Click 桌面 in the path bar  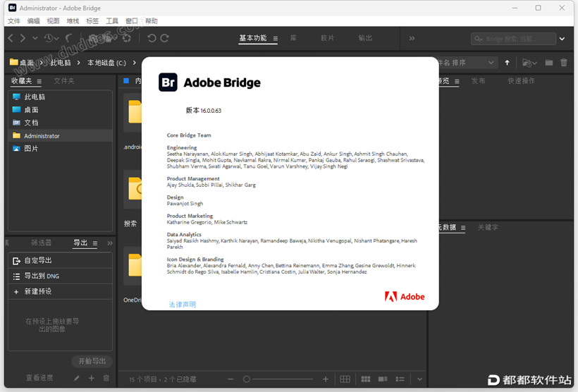pos(22,63)
